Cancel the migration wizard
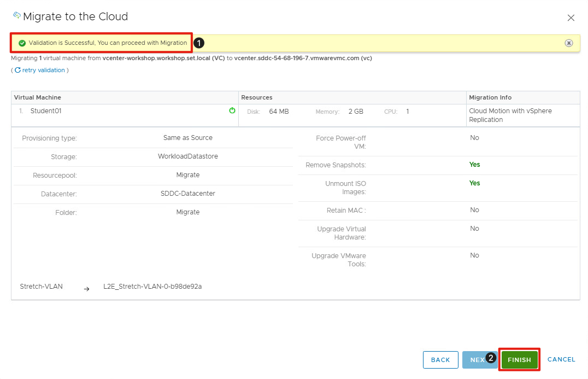Viewport: 588px width, 379px height. tap(561, 359)
